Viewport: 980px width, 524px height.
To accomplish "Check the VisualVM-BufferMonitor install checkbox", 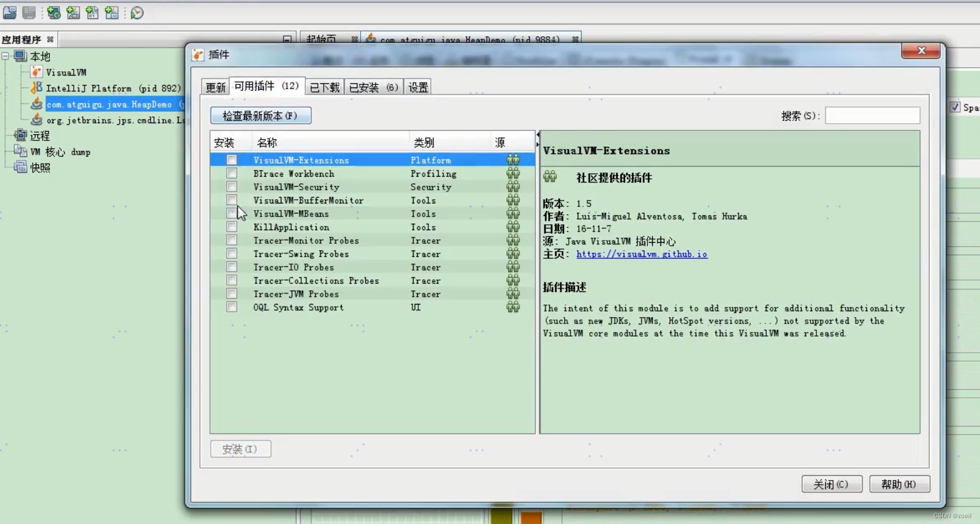I will pyautogui.click(x=231, y=200).
